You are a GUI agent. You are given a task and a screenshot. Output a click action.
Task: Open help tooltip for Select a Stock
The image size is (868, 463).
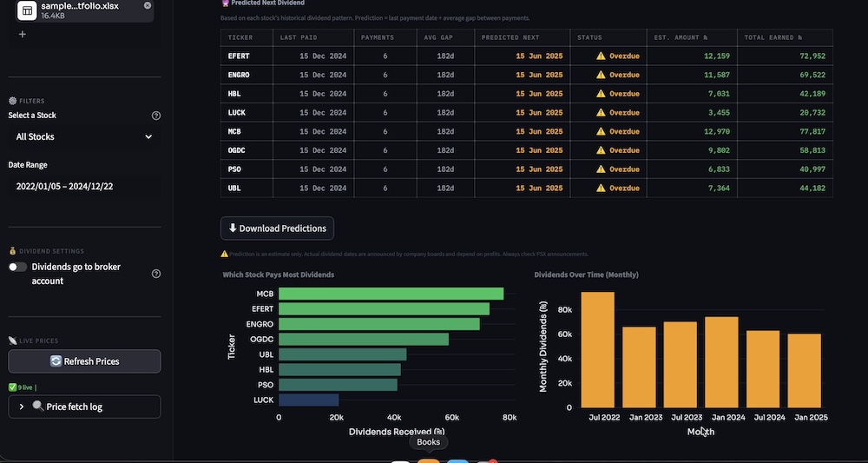click(x=156, y=116)
